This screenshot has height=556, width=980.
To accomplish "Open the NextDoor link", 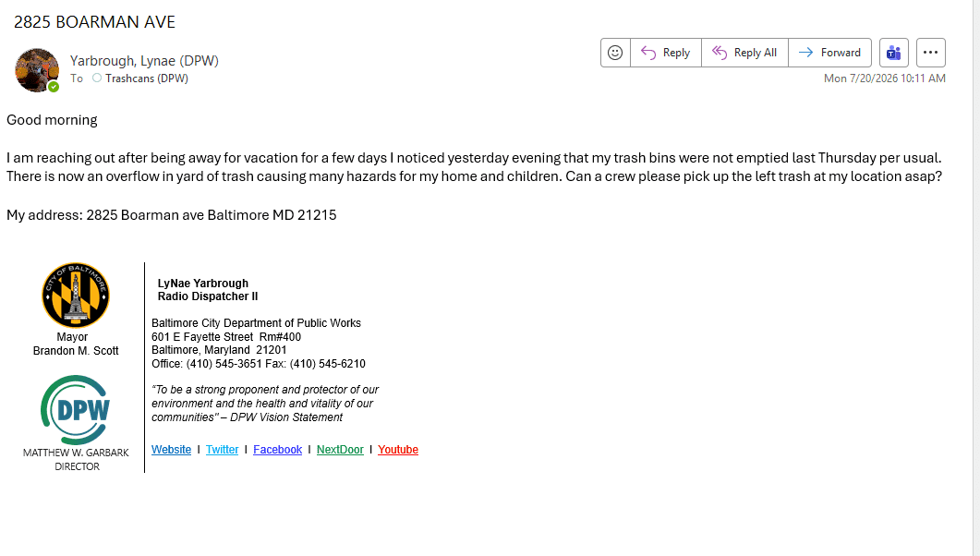I will [340, 450].
